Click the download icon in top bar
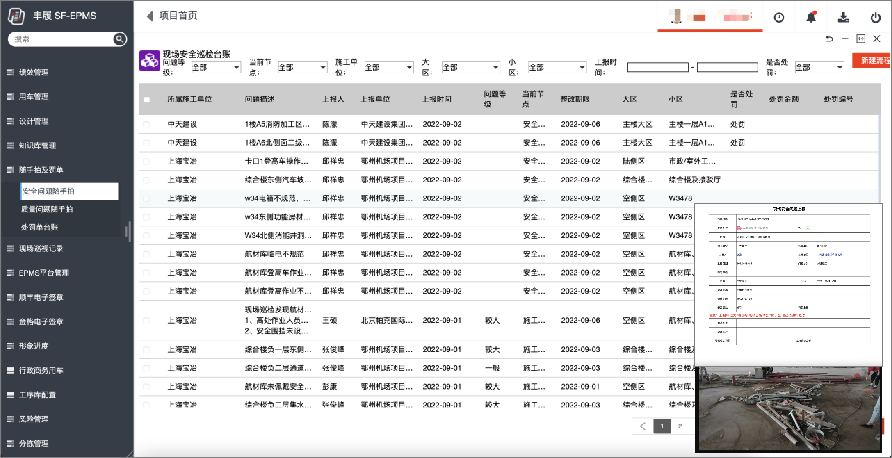 [x=843, y=17]
